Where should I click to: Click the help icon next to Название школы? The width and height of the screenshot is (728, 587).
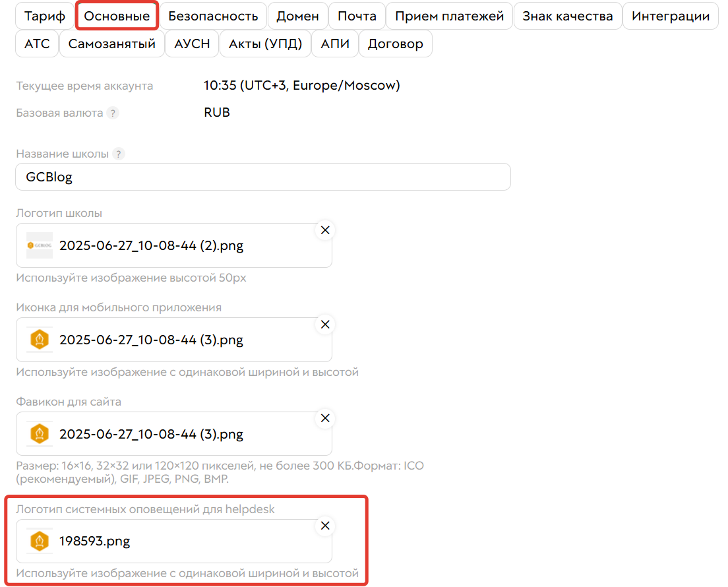tap(119, 154)
